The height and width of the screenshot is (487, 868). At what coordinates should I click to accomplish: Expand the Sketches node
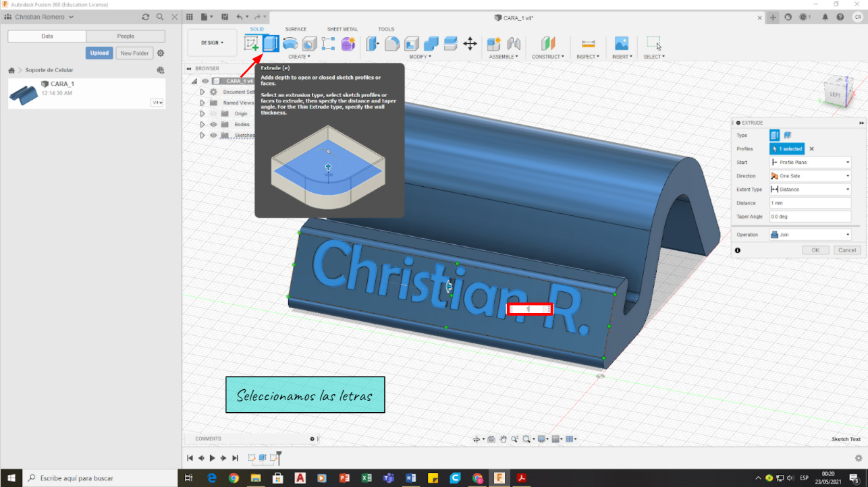(202, 135)
